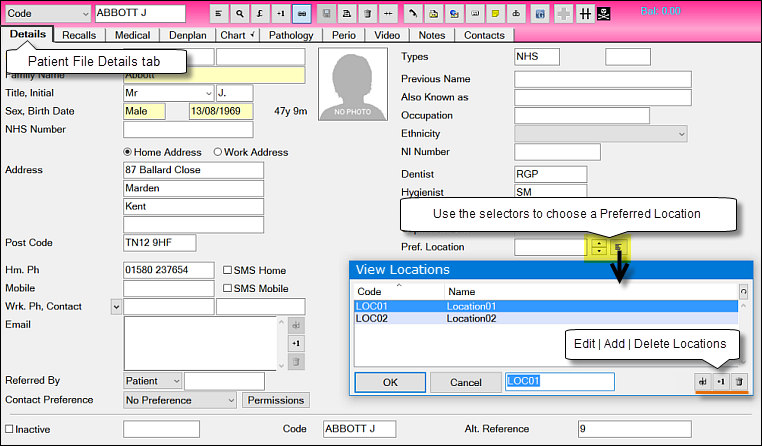Click the refresh icon in View Locations list
This screenshot has width=762, height=446.
(744, 292)
